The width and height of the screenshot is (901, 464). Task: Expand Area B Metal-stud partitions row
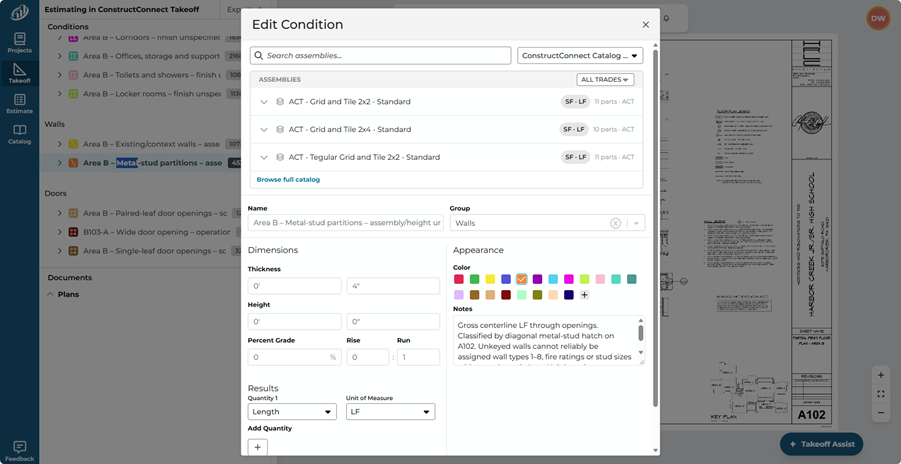point(60,163)
